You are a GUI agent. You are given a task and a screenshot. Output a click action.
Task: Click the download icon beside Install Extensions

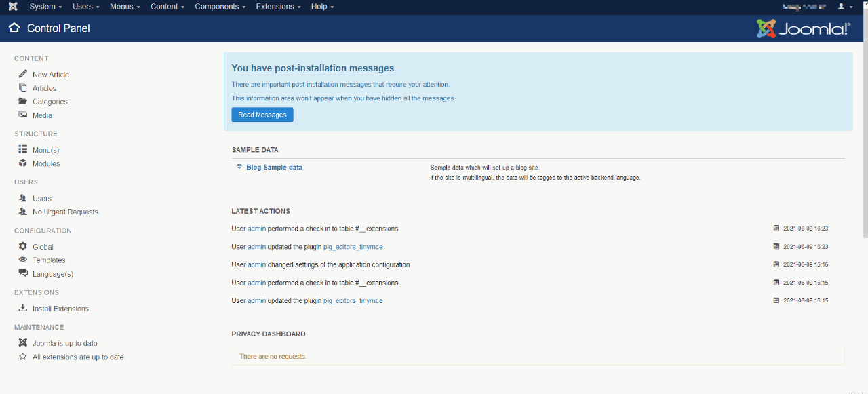23,308
